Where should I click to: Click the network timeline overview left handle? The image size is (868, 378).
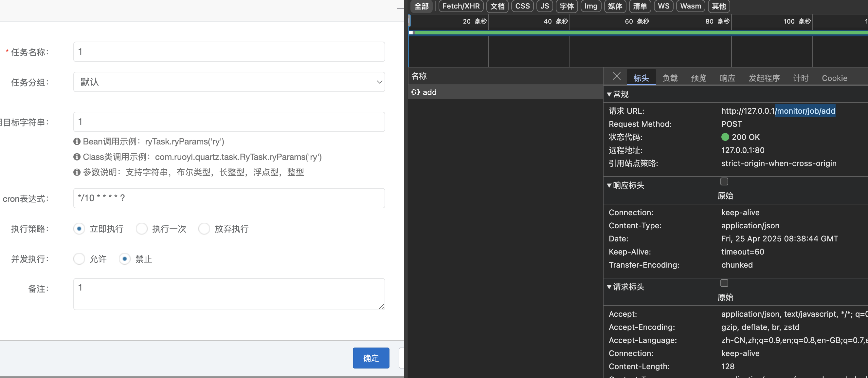click(x=409, y=21)
